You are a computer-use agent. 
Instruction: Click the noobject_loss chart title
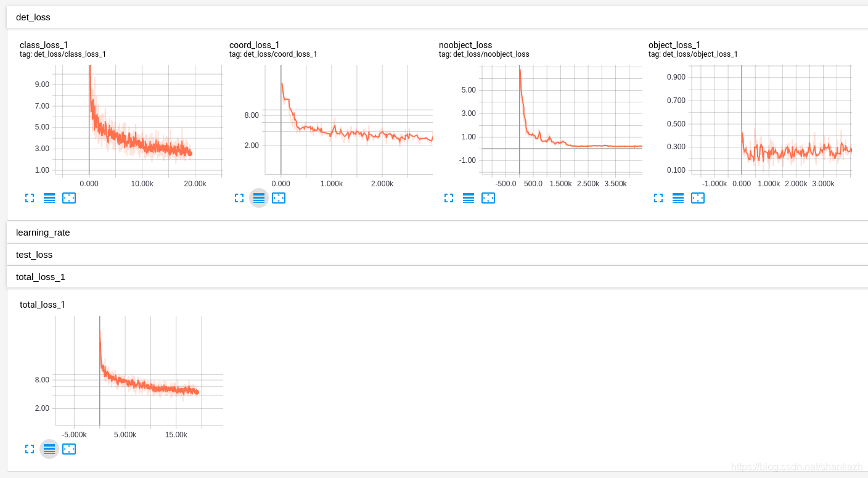[465, 45]
